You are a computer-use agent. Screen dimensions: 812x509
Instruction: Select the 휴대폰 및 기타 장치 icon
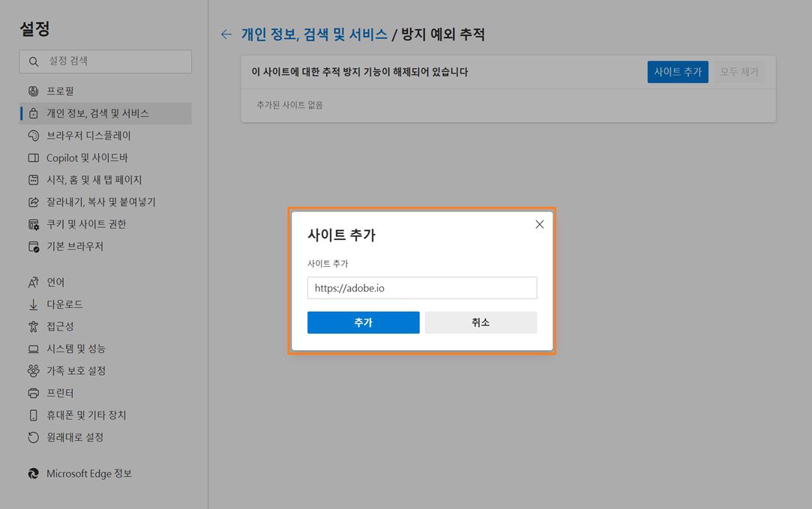pos(32,415)
